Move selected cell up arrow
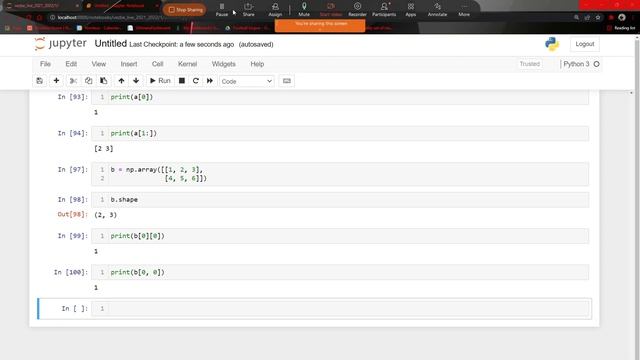 (121, 81)
